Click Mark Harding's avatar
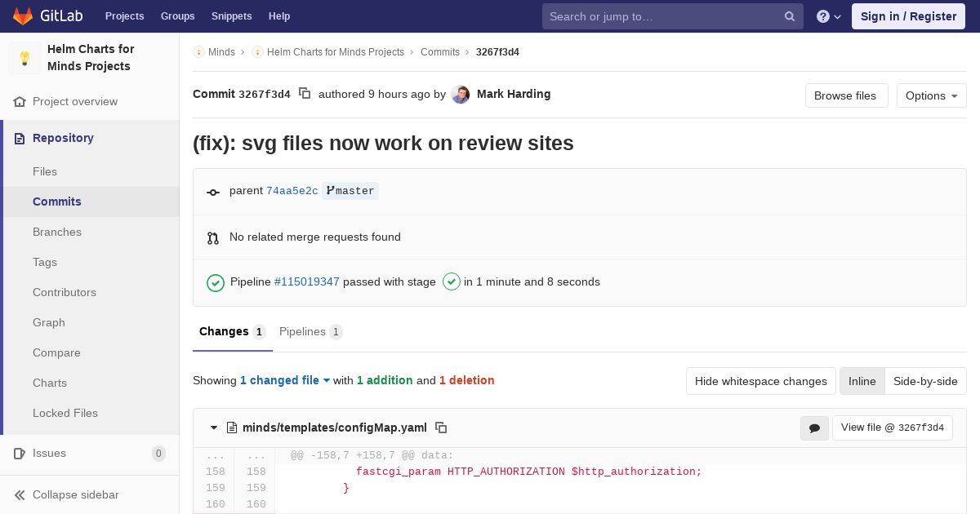 coord(461,95)
